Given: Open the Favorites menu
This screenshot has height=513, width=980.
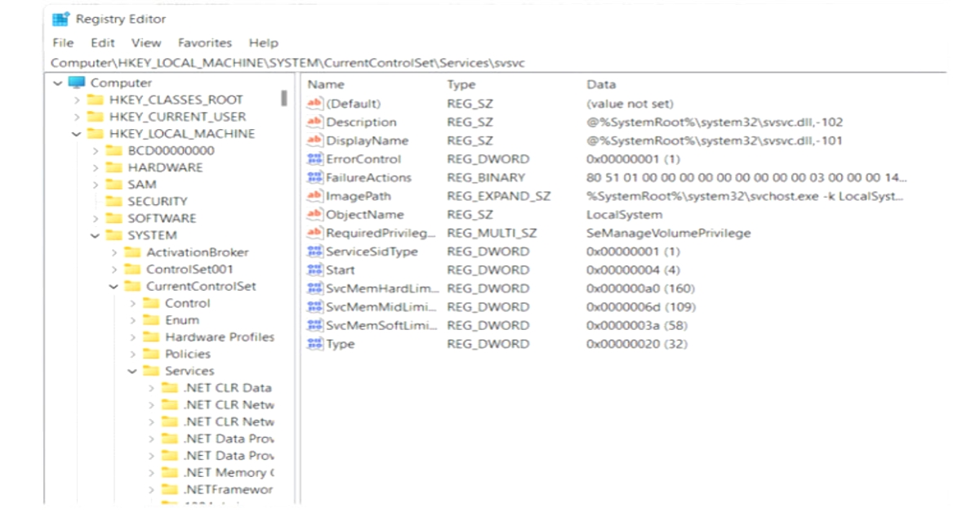Looking at the screenshot, I should tap(205, 42).
